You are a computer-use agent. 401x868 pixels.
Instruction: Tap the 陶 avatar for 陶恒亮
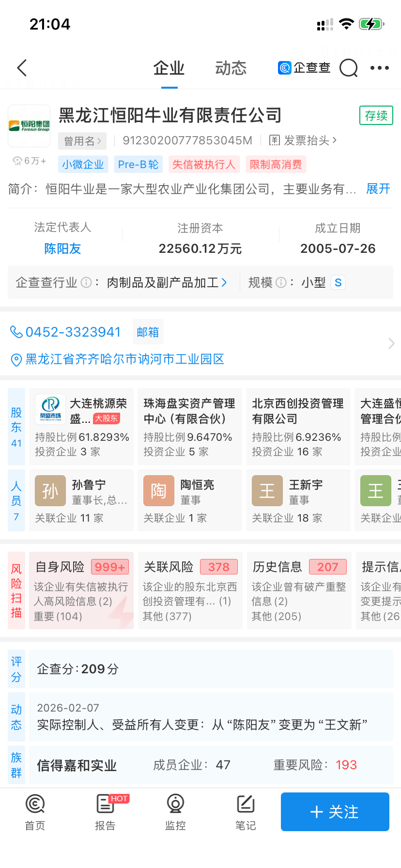point(159,491)
